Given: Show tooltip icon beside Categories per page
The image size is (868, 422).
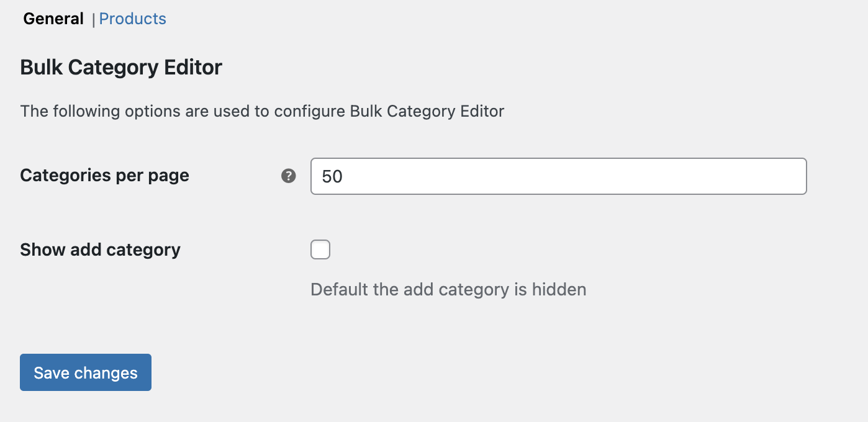Looking at the screenshot, I should click(x=289, y=176).
